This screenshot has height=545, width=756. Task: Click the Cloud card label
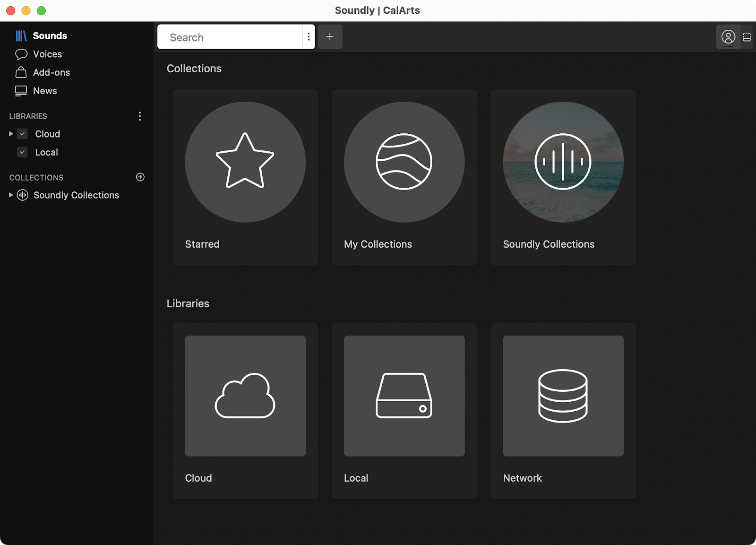(198, 478)
